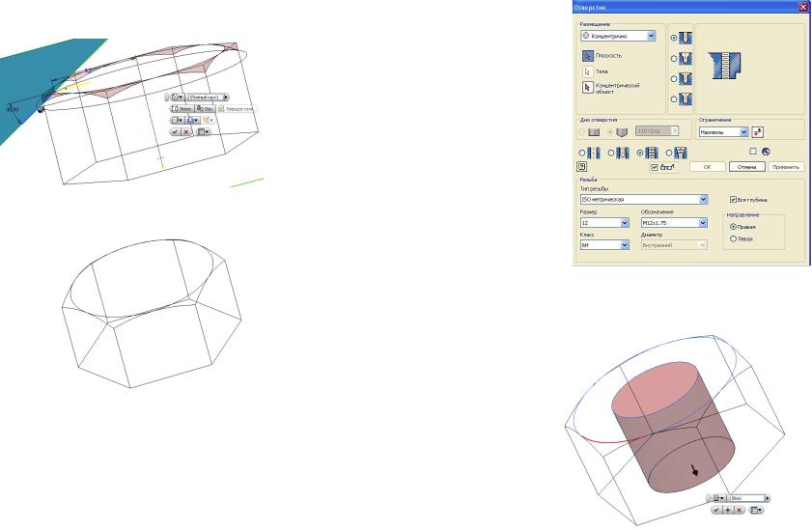812x530 pixels.
Task: Open the blue operation dropdown in mini-toolbar
Action: [x=193, y=120]
